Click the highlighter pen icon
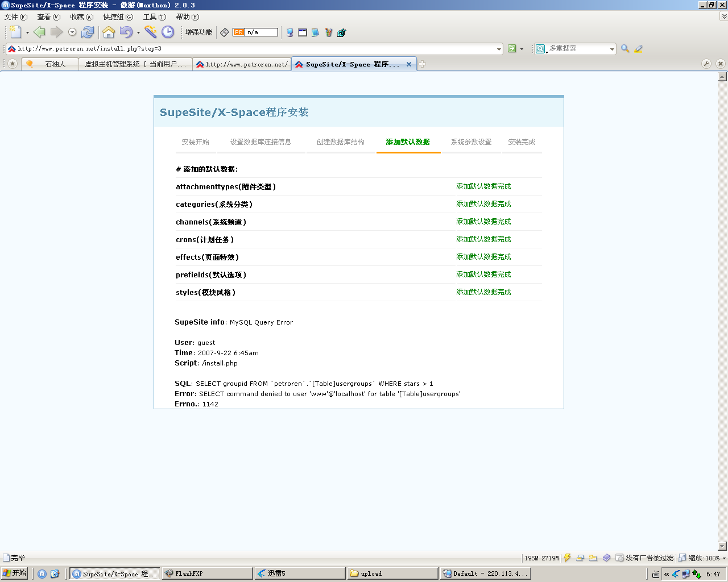 pos(639,49)
